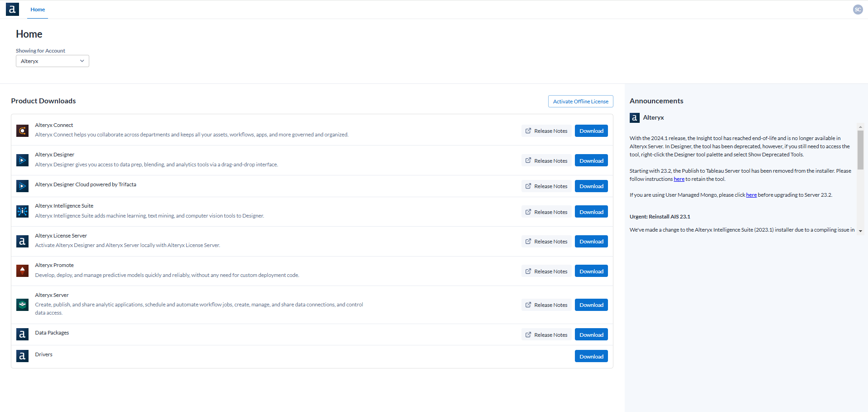Click the here link about User Managed Mongo
Image resolution: width=868 pixels, height=412 pixels.
[751, 194]
